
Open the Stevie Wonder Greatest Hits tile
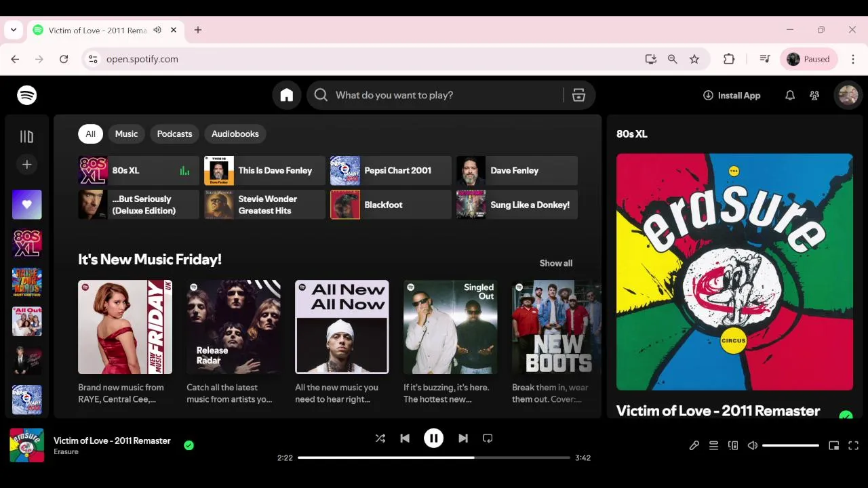pos(264,205)
